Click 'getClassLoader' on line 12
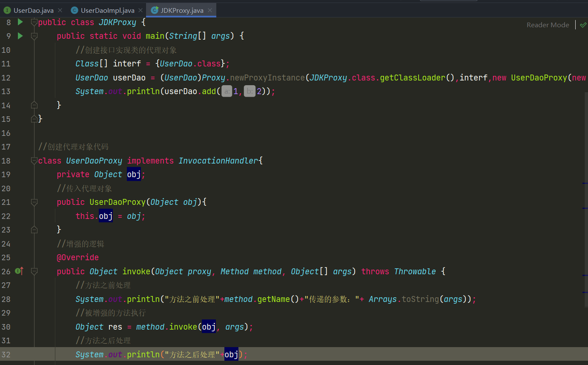588x365 pixels. pos(413,78)
